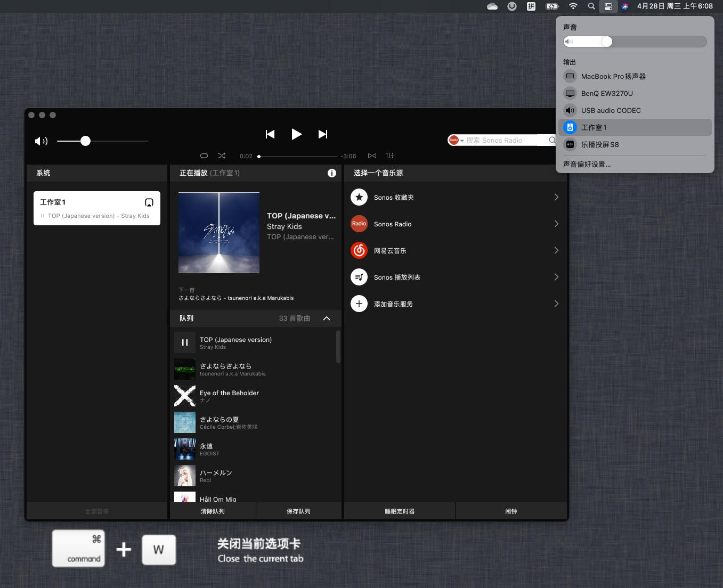Expand the 添加音乐服务 row chevron
The width and height of the screenshot is (723, 588).
coord(556,304)
